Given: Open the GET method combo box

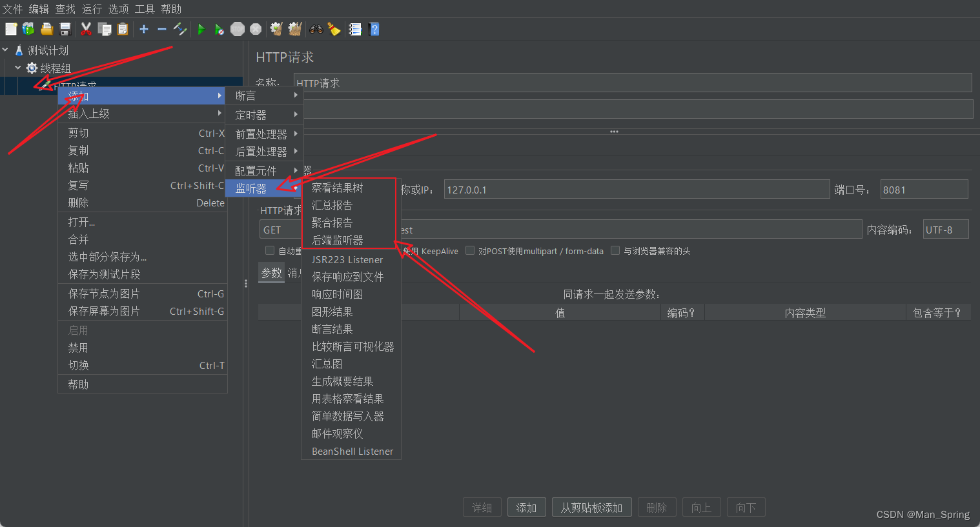Looking at the screenshot, I should pos(281,230).
